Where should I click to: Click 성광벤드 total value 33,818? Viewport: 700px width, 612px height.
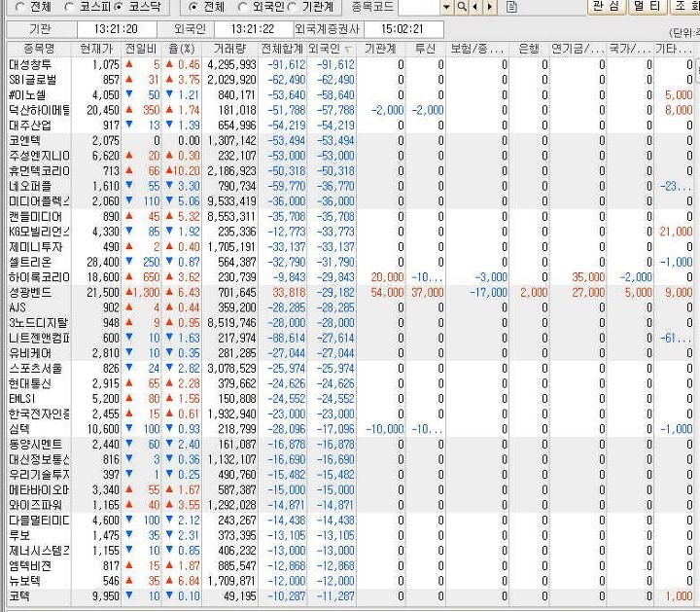(290, 293)
